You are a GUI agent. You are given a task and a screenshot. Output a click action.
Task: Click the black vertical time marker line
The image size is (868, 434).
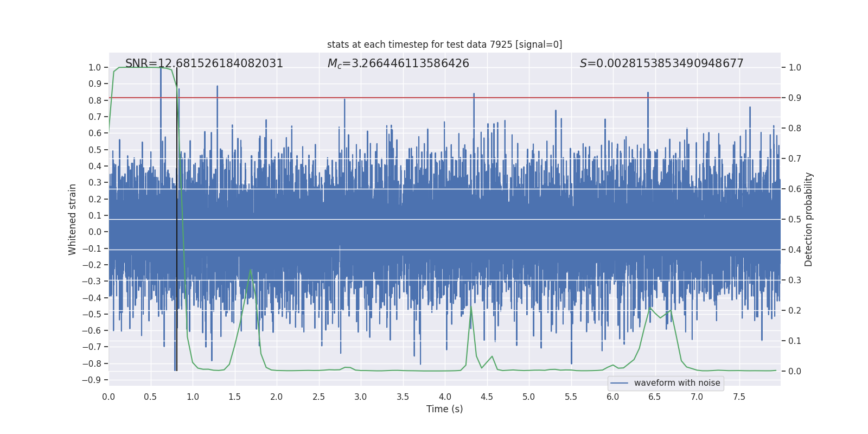point(177,219)
